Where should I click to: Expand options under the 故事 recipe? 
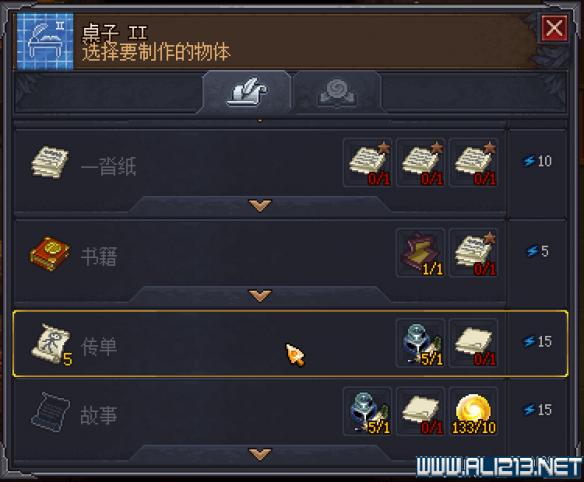pos(260,454)
